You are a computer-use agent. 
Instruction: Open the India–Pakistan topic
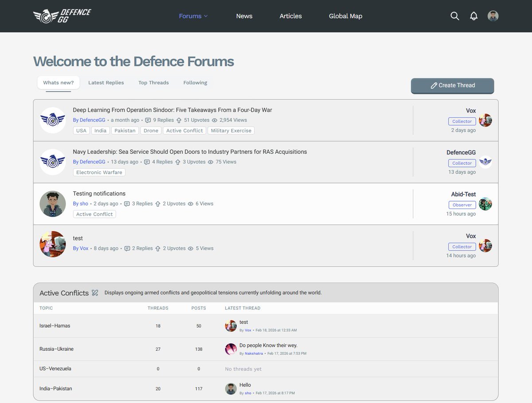point(56,388)
